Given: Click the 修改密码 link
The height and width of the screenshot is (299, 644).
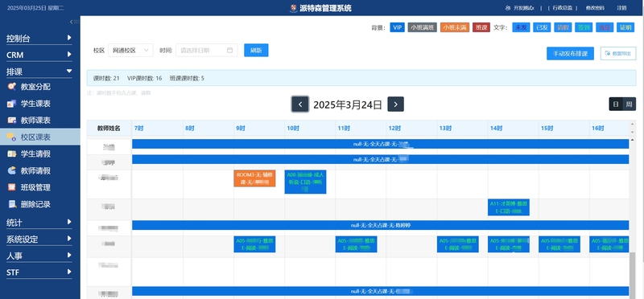Looking at the screenshot, I should [x=595, y=8].
